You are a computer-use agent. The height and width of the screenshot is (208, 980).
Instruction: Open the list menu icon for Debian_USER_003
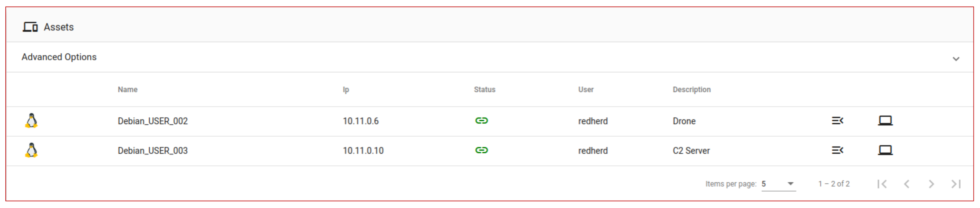[837, 150]
